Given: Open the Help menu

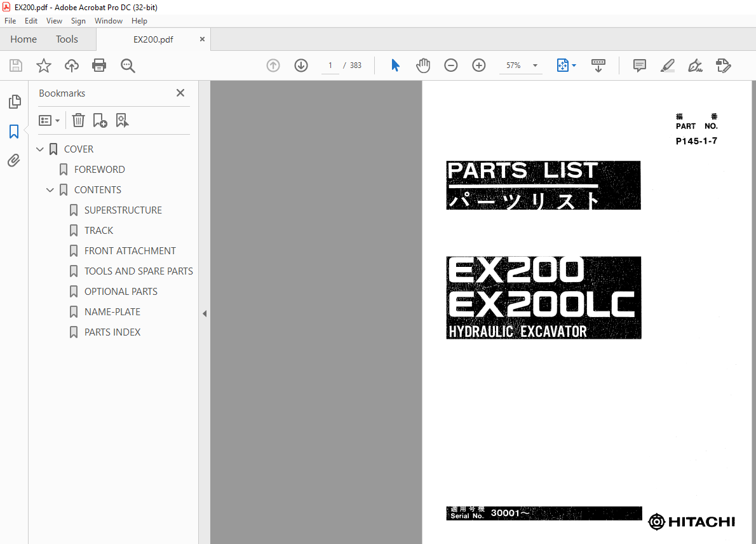Looking at the screenshot, I should pyautogui.click(x=139, y=21).
